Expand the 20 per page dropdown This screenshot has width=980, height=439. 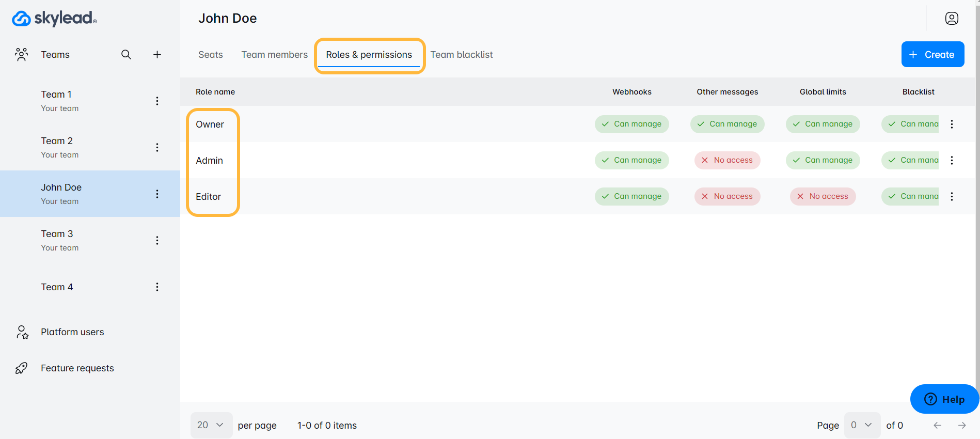pyautogui.click(x=211, y=425)
